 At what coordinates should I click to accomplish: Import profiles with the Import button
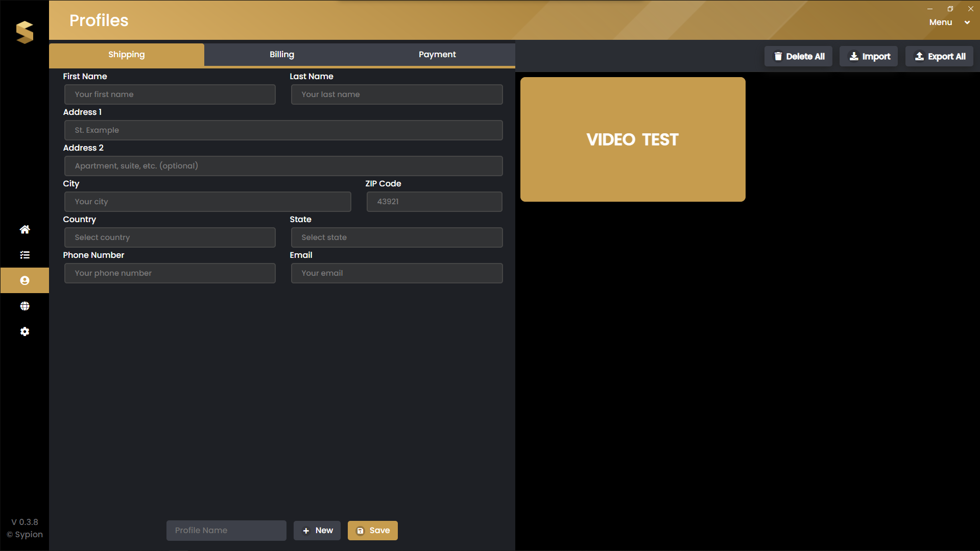pos(869,56)
